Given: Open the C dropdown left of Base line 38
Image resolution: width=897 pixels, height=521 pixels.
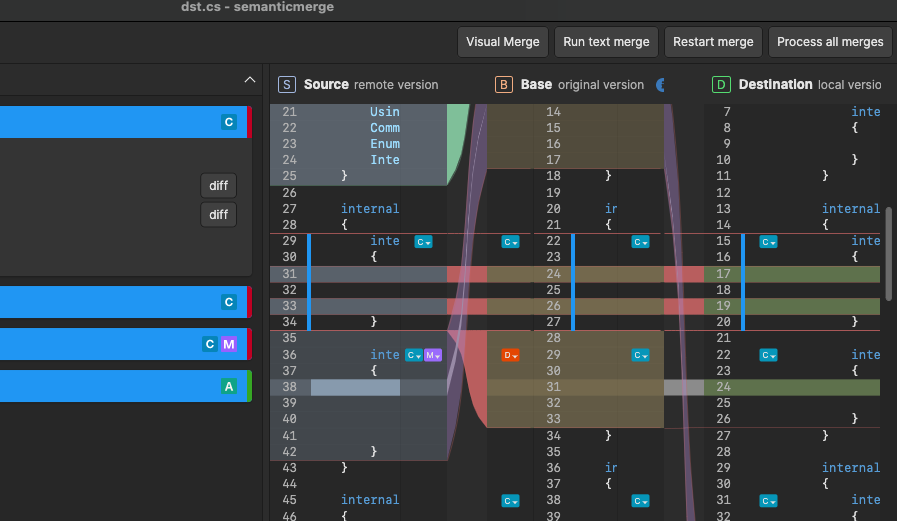Looking at the screenshot, I should 510,501.
